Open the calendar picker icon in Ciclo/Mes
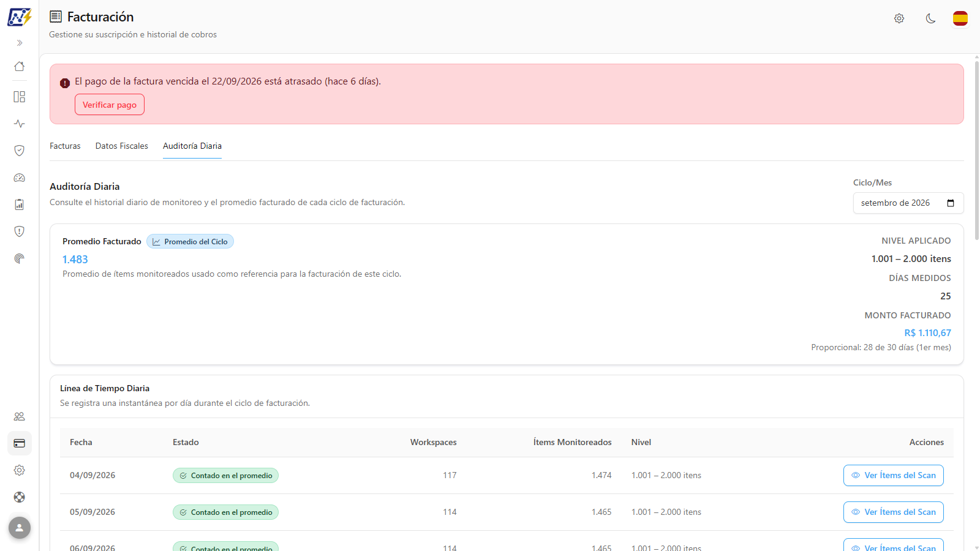980x551 pixels. 951,203
